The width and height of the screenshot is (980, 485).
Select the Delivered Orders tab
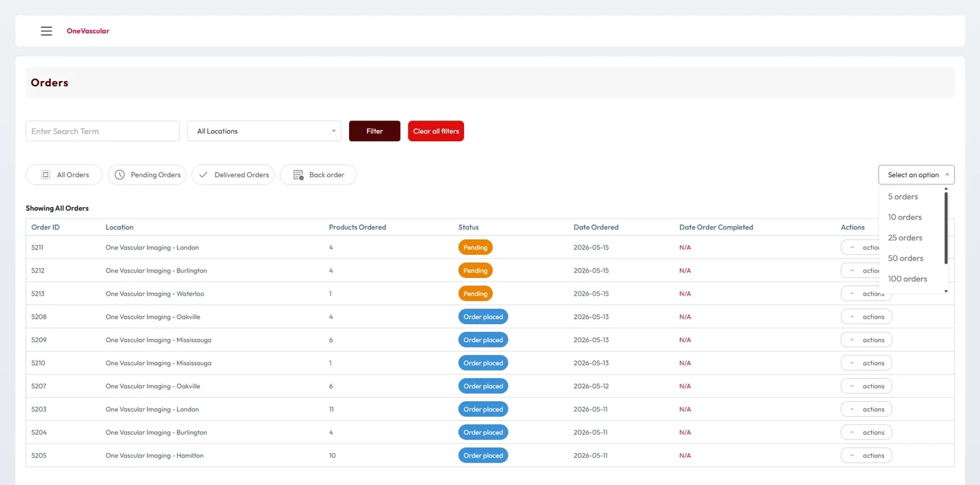point(233,175)
